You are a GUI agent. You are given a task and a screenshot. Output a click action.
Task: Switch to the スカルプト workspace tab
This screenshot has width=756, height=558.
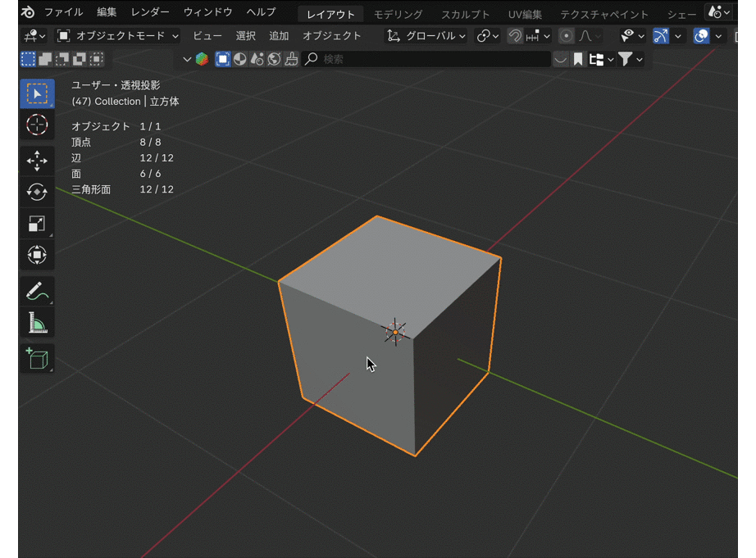click(x=465, y=15)
